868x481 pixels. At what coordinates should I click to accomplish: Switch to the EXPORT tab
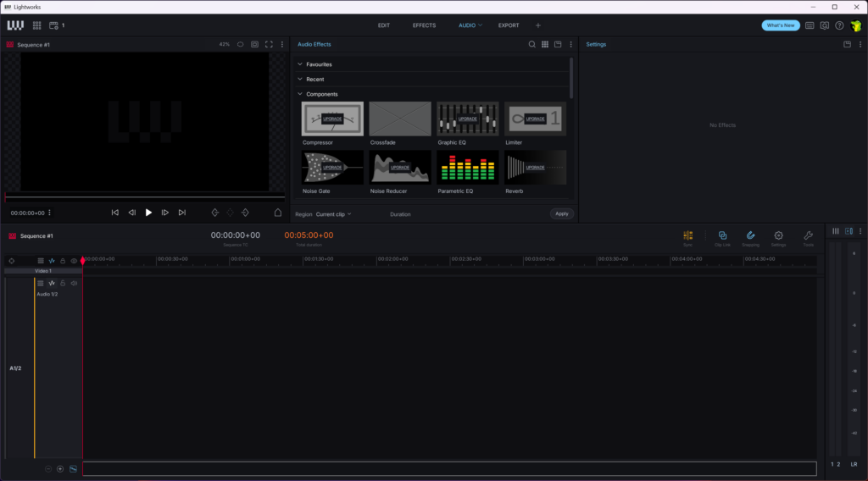tap(509, 25)
